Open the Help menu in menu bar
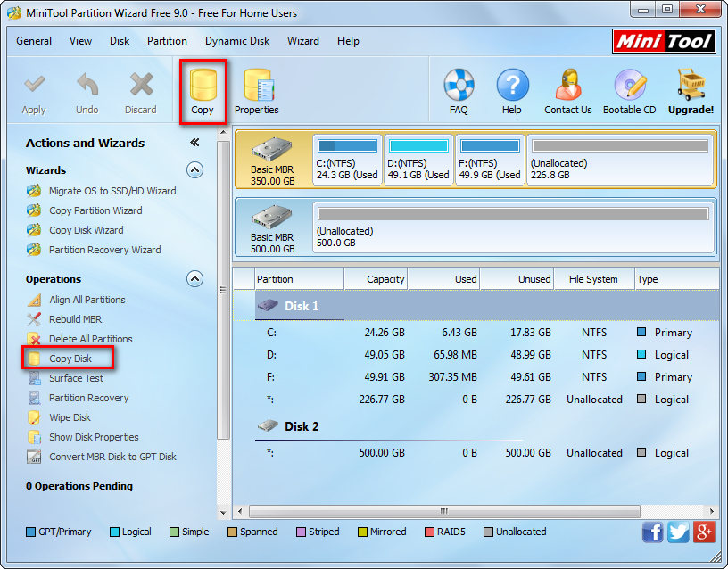728x569 pixels. click(348, 41)
